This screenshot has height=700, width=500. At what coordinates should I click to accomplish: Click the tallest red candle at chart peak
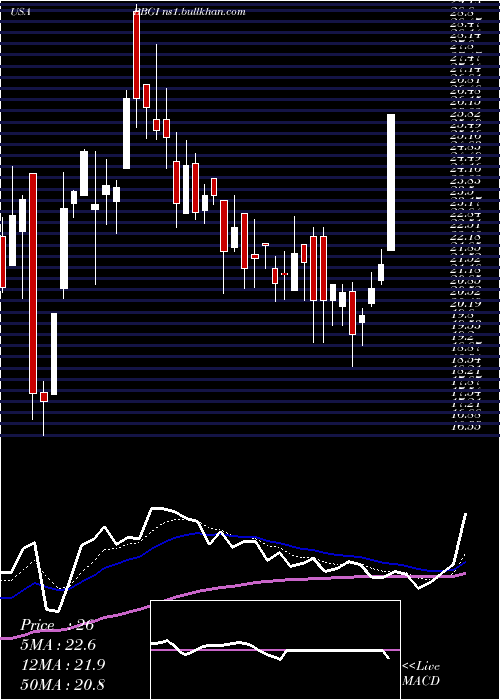pos(136,54)
